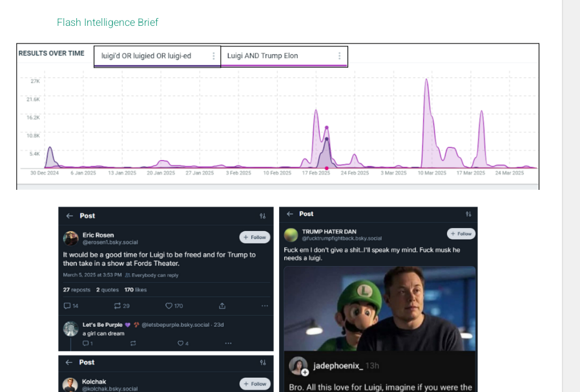Open thread filter settings on Kolchak's post
This screenshot has height=392, width=580.
(x=263, y=362)
